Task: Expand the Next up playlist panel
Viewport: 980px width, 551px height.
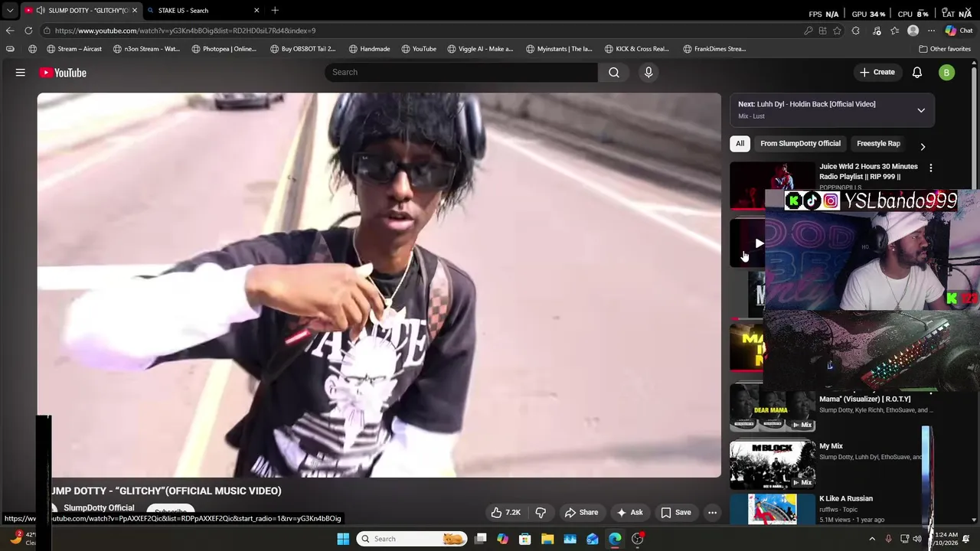Action: (x=921, y=110)
